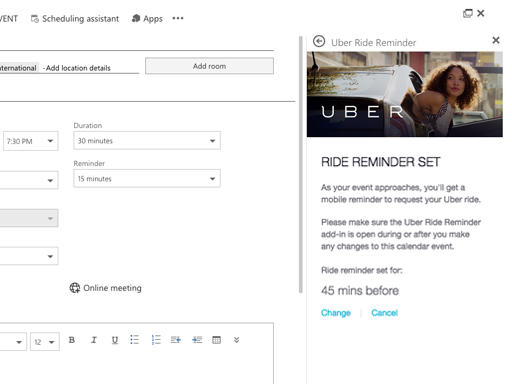Image resolution: width=512 pixels, height=384 pixels.
Task: Click the Online meeting globe icon
Action: click(x=75, y=288)
